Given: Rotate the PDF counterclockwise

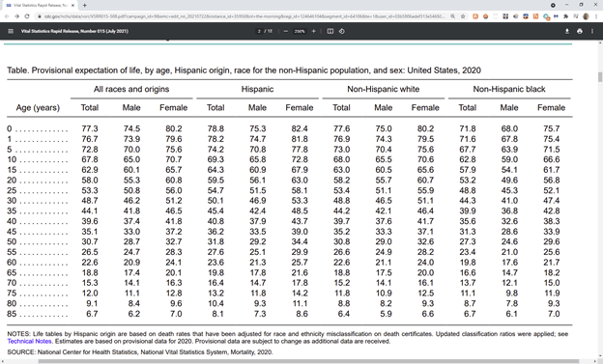Looking at the screenshot, I should tap(341, 31).
